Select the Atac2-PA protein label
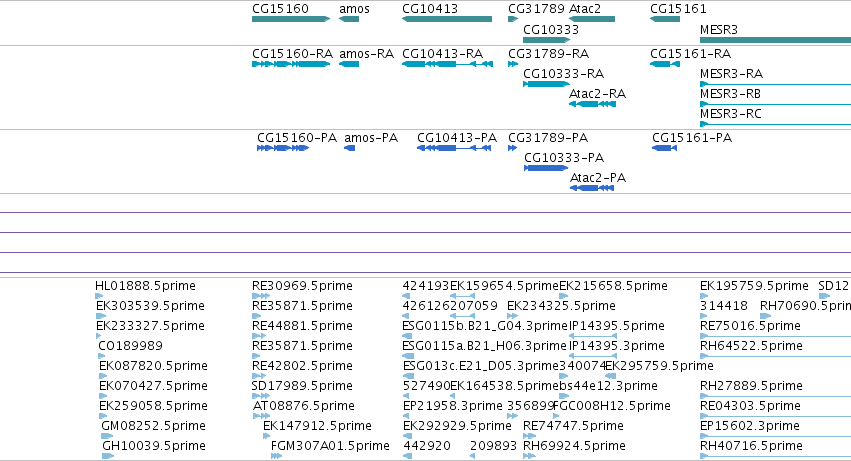 tap(598, 178)
